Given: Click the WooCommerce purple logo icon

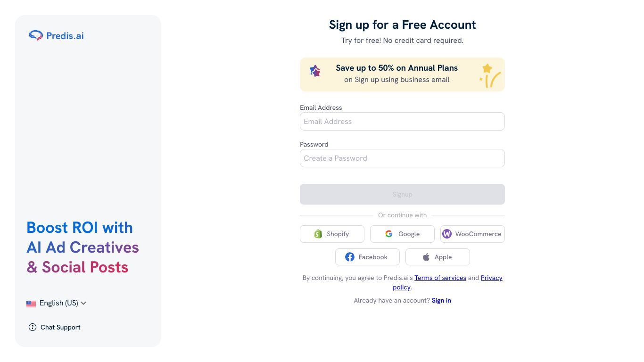Looking at the screenshot, I should point(447,234).
